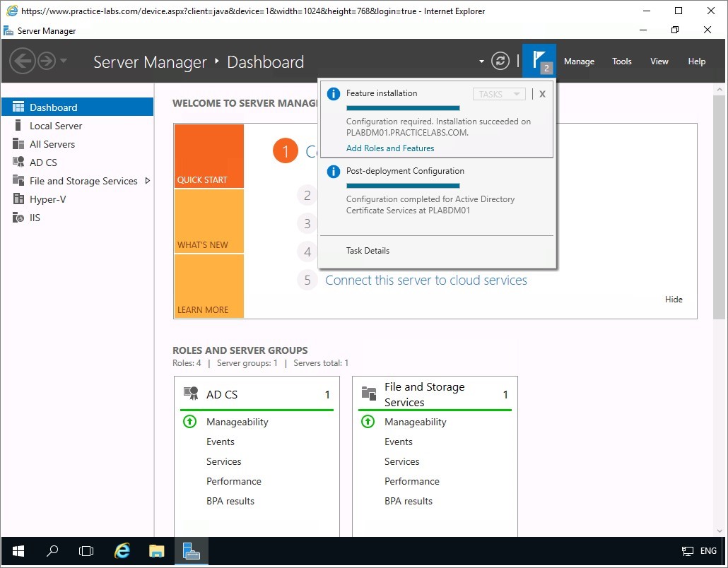Click step 1 orange circle

point(285,150)
